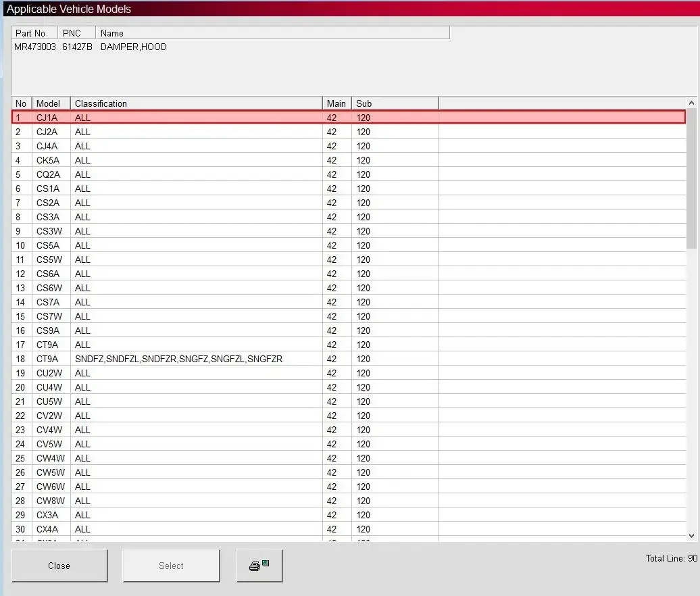Click the print icon button

pyautogui.click(x=259, y=565)
